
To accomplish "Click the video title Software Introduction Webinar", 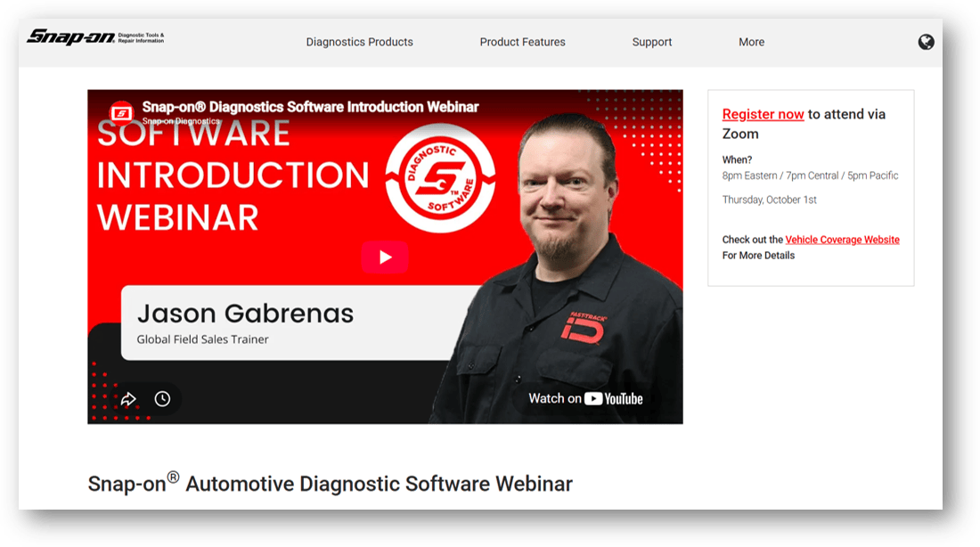I will pos(310,107).
